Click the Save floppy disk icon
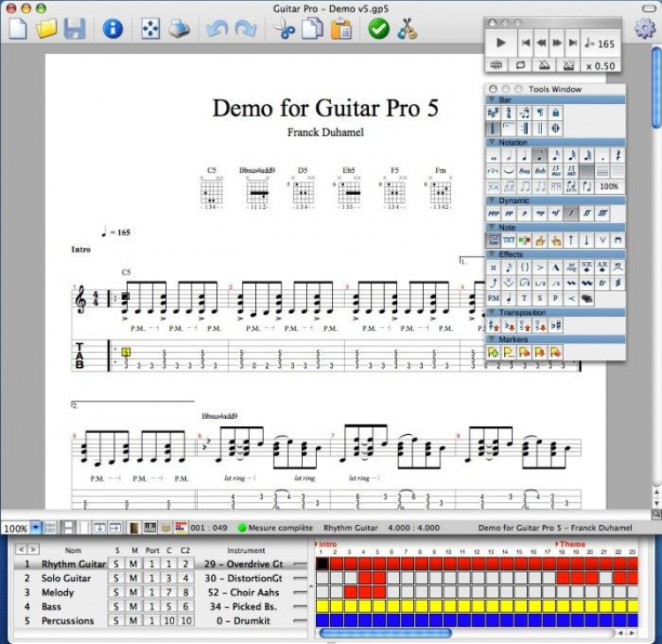 (74, 29)
